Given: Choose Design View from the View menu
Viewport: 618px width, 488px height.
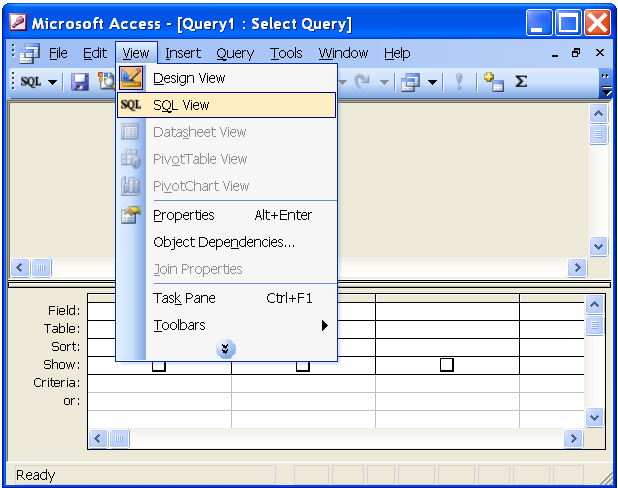Looking at the screenshot, I should click(x=227, y=78).
